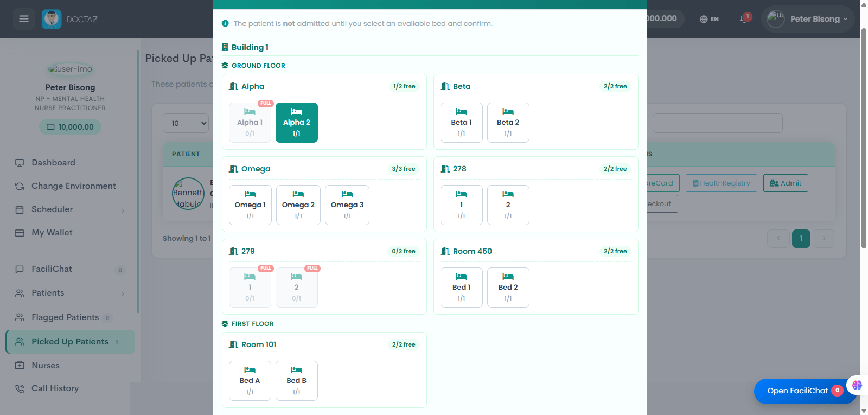Screen dimensions: 868x415
Task: Click the Call History phone icon
Action: click(x=20, y=388)
